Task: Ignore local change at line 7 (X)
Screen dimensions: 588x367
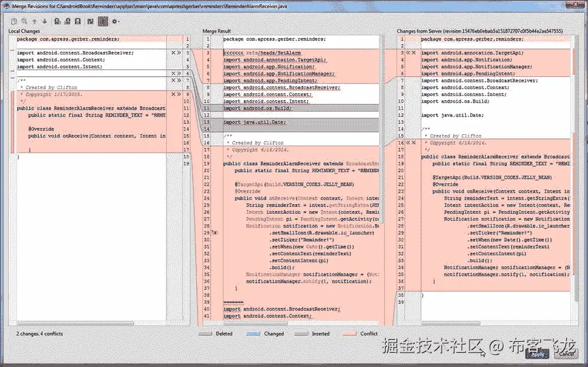Action: (173, 80)
